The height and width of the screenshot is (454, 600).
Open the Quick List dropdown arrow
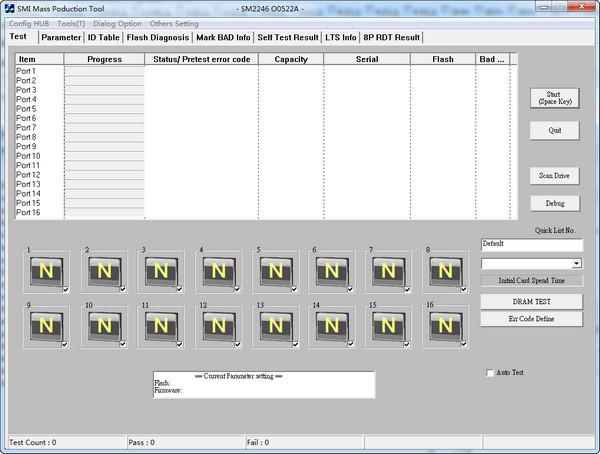click(x=577, y=263)
